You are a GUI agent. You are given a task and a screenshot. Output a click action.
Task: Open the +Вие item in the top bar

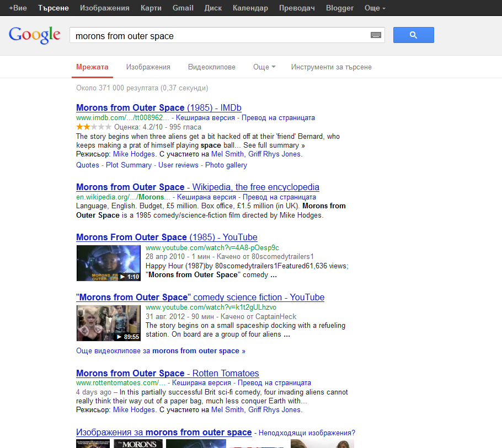(18, 8)
